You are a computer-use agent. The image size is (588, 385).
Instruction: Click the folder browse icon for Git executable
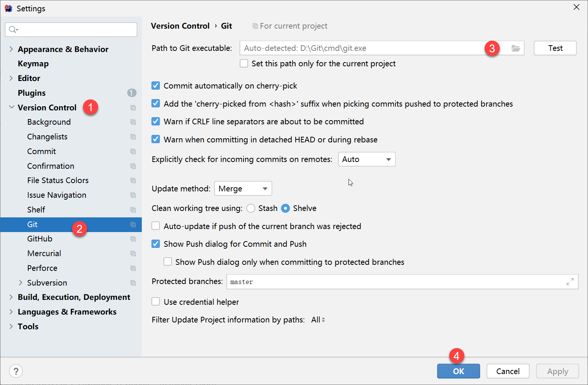[x=516, y=48]
